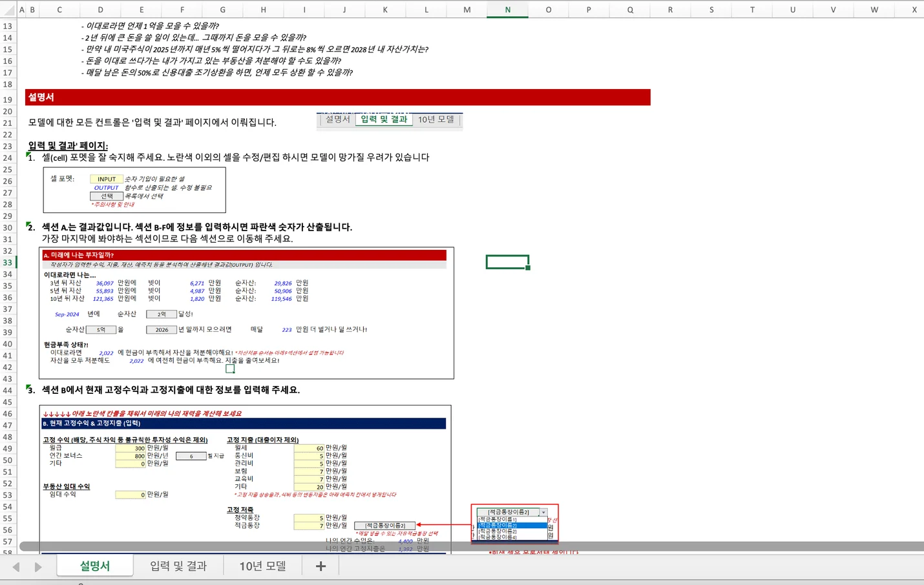Select row 33 by its header

[8, 262]
